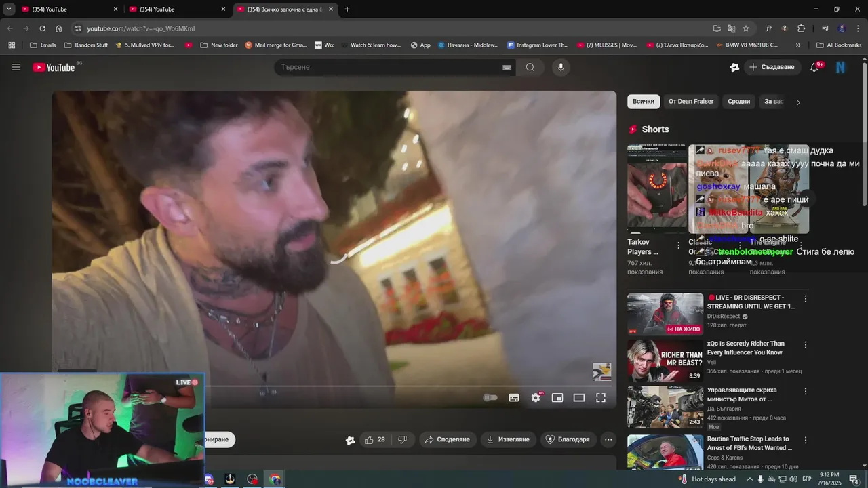
Task: Open the DR DISRESPECT live video thumbnail
Action: click(665, 314)
